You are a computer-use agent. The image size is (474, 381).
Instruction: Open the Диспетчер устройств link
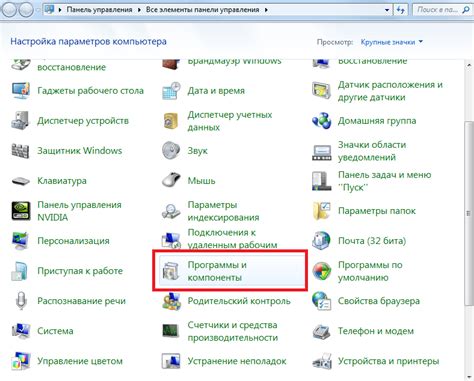pos(83,120)
